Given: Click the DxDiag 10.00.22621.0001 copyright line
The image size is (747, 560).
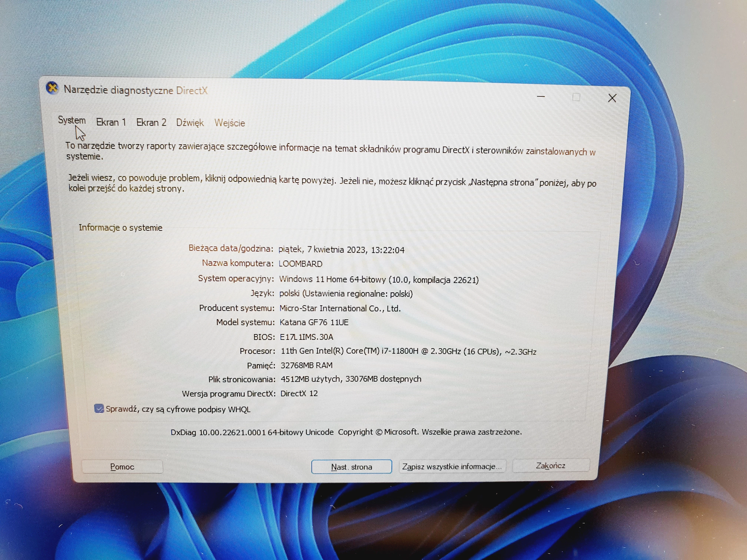Looking at the screenshot, I should tap(346, 432).
